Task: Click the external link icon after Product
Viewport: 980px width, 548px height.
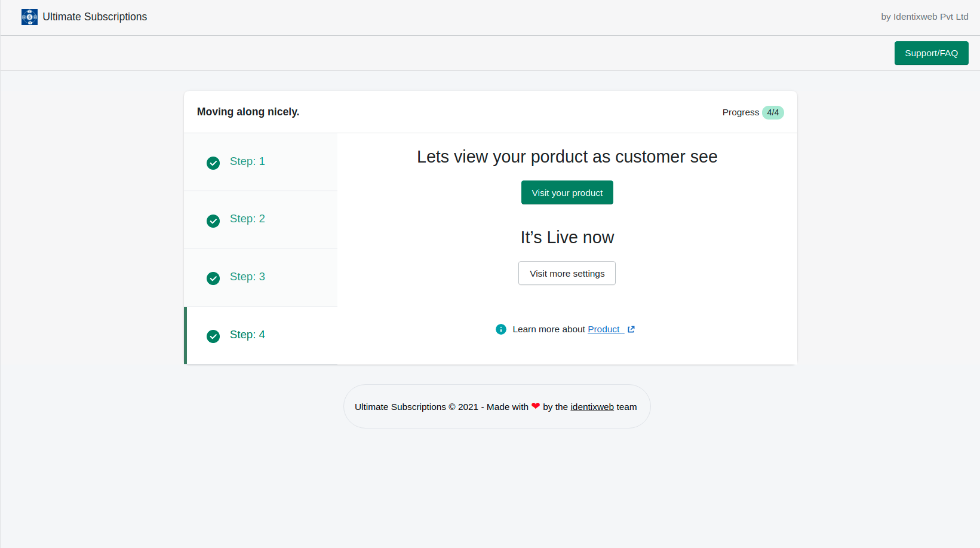Action: point(631,329)
